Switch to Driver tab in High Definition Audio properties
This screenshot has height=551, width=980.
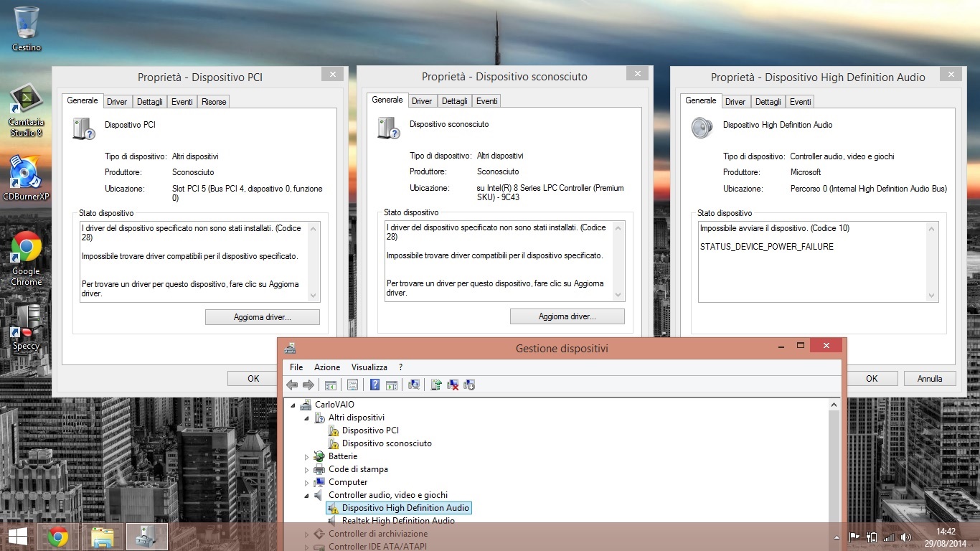[x=735, y=102]
